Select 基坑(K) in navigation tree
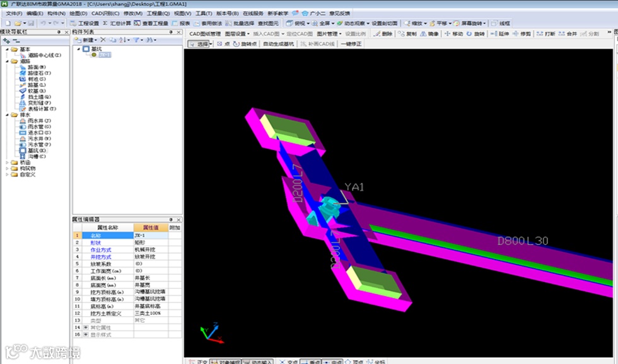This screenshot has width=618, height=364. [x=37, y=151]
